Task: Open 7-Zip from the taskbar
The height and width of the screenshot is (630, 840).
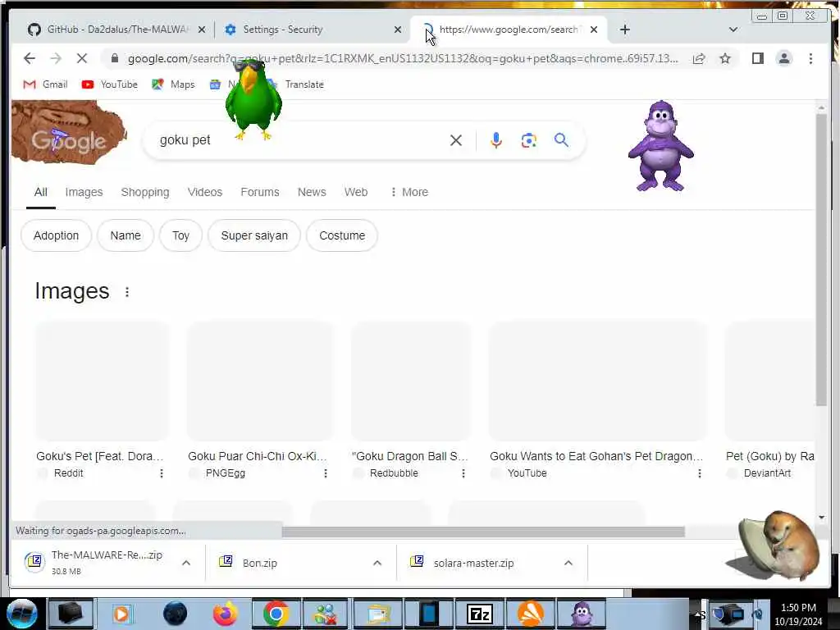Action: point(479,614)
